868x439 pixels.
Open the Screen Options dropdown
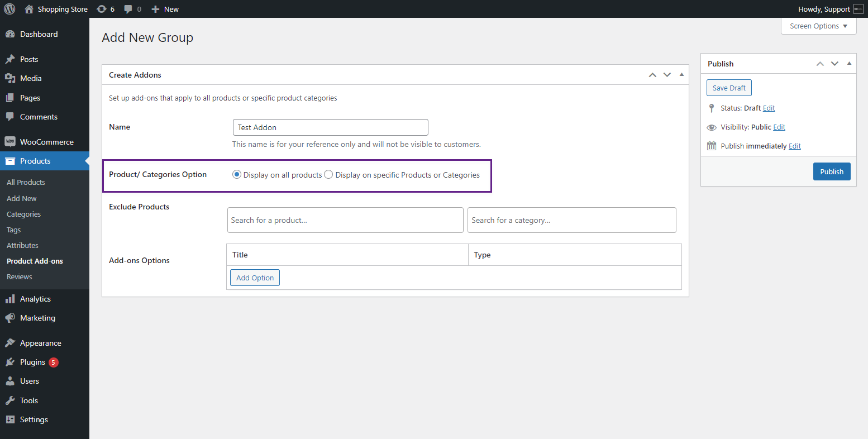(818, 26)
